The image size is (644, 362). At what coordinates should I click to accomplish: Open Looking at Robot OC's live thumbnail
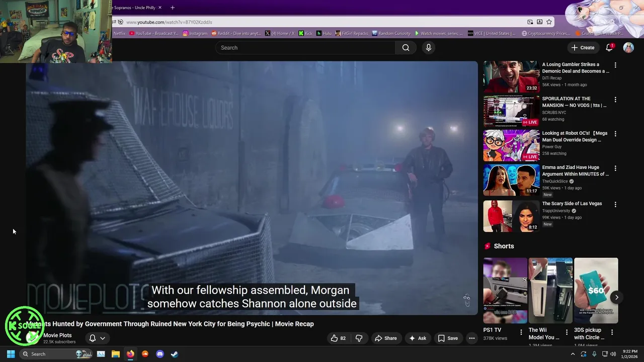click(511, 146)
